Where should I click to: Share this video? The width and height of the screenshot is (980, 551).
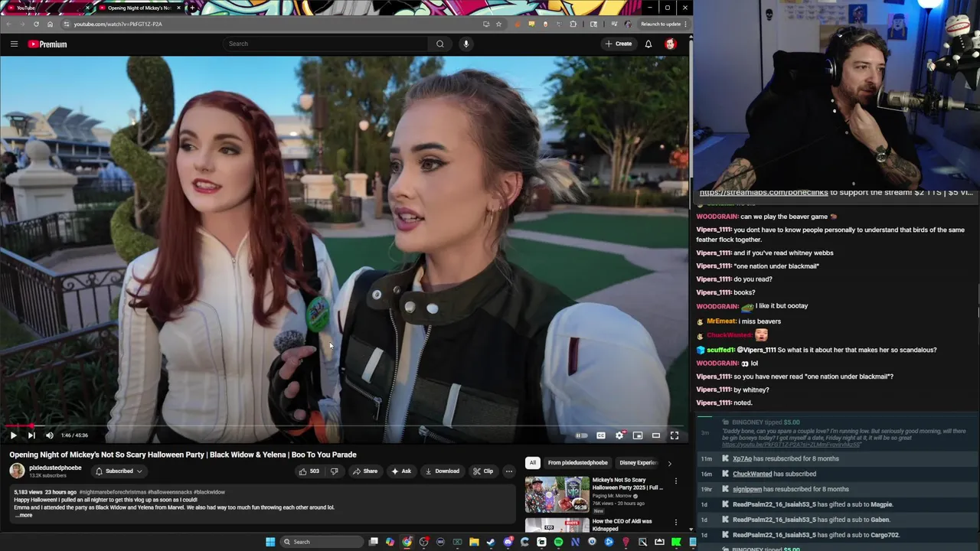tap(364, 471)
